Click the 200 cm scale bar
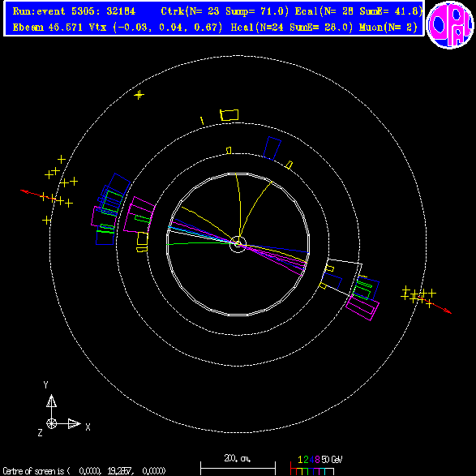Viewport: 476px width, 476px height. 238,468
